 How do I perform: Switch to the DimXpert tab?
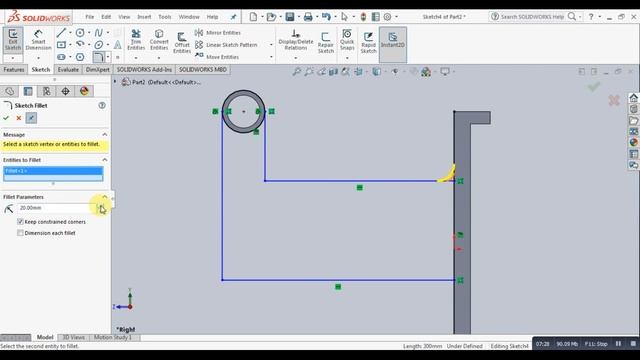[x=98, y=70]
